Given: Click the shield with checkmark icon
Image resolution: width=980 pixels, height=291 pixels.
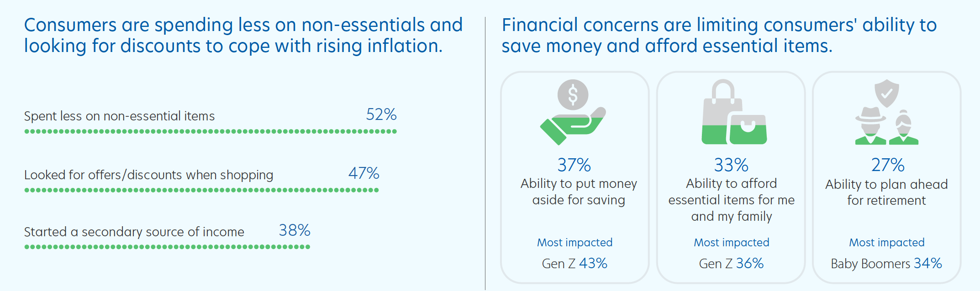Looking at the screenshot, I should (886, 94).
